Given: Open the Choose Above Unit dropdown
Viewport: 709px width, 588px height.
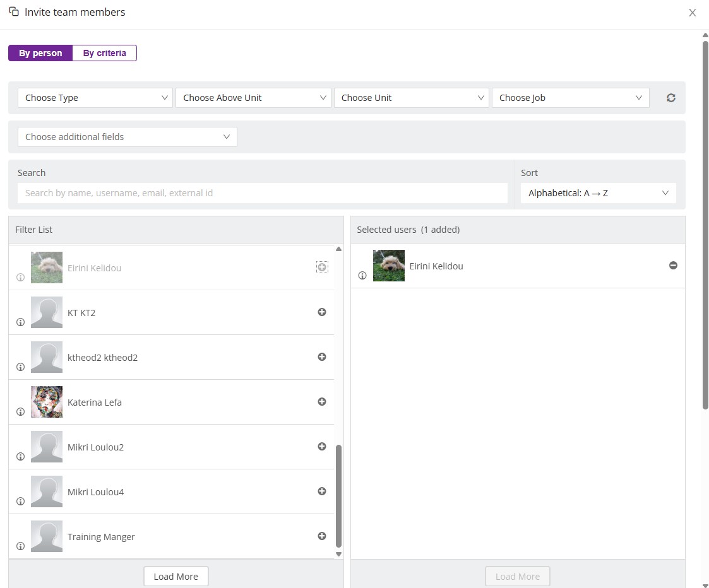Looking at the screenshot, I should [x=253, y=98].
